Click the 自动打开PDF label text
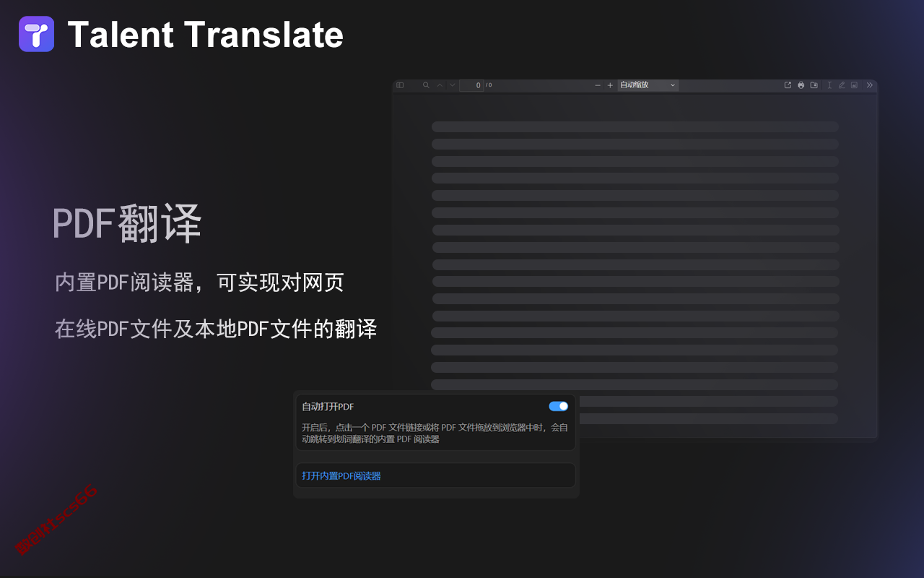 [328, 407]
